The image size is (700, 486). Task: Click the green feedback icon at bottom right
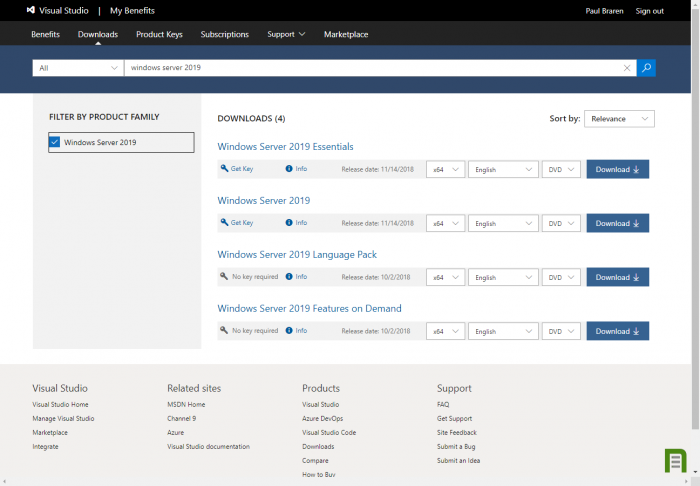(x=675, y=461)
